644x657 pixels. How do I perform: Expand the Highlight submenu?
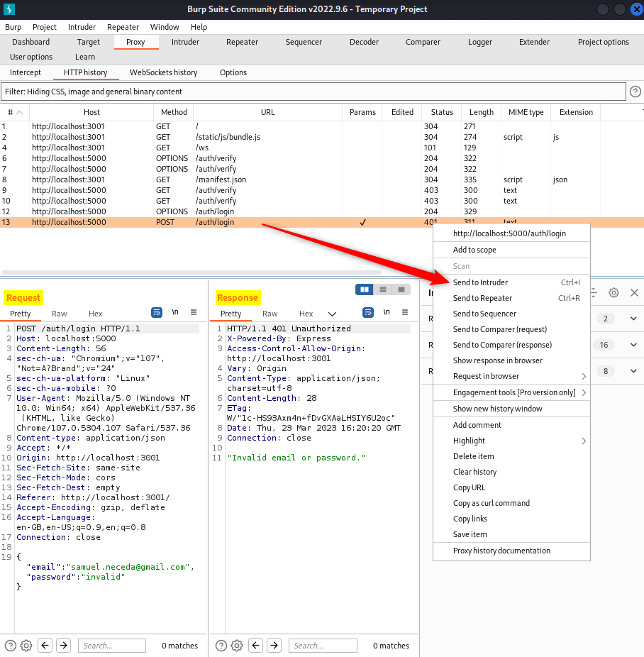(x=584, y=441)
